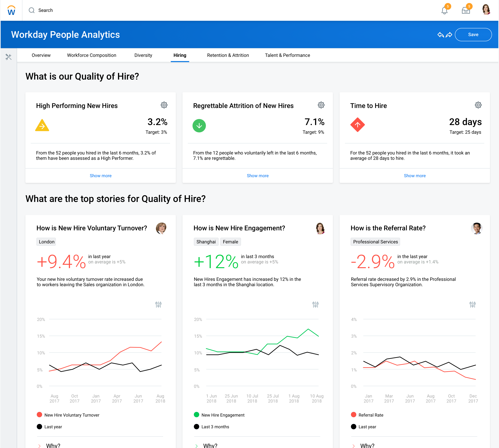Viewport: 499px width, 448px height.
Task: Click the London filter tag
Action: (46, 242)
